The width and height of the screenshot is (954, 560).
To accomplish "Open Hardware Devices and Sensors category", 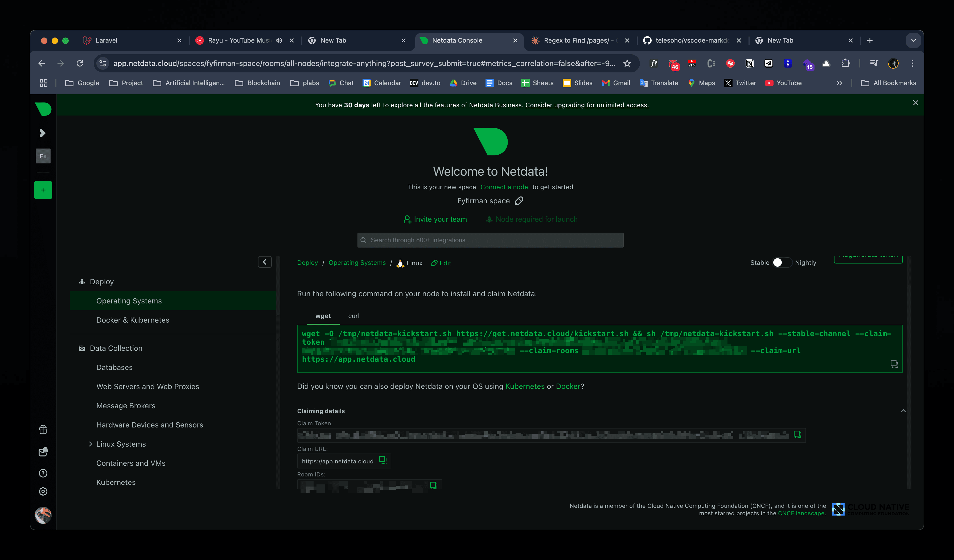I will click(150, 425).
